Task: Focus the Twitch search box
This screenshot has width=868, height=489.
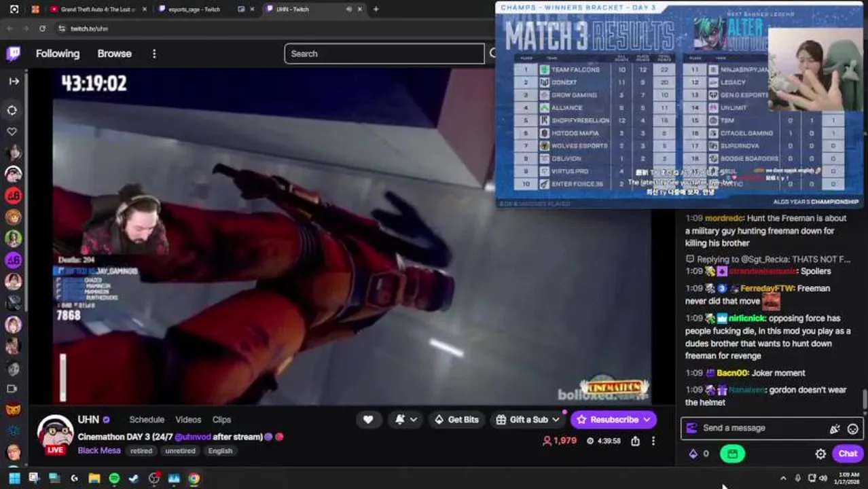Action: click(384, 54)
